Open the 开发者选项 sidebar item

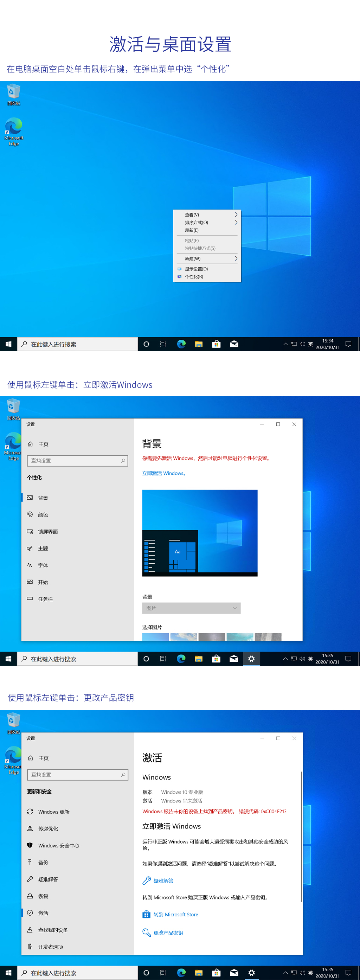78,947
